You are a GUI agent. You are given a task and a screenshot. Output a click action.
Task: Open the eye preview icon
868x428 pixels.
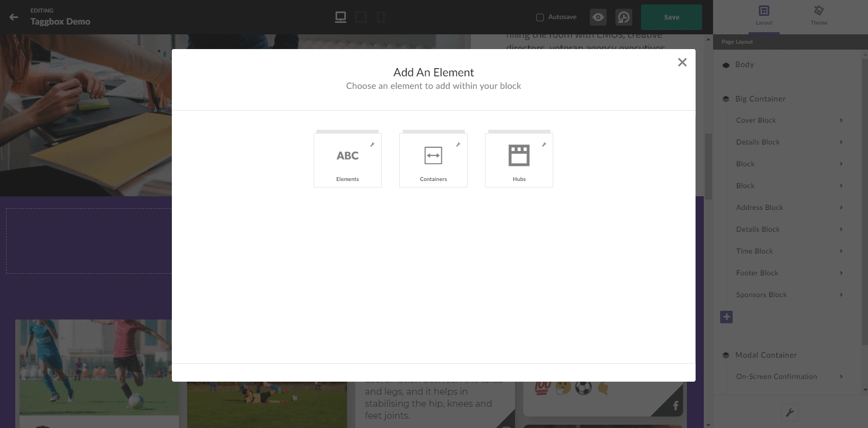(598, 17)
